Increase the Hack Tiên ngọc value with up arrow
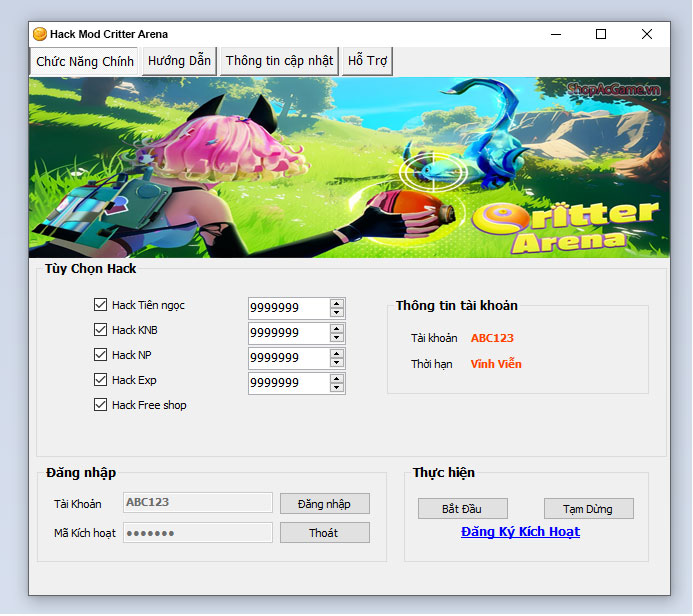 337,304
